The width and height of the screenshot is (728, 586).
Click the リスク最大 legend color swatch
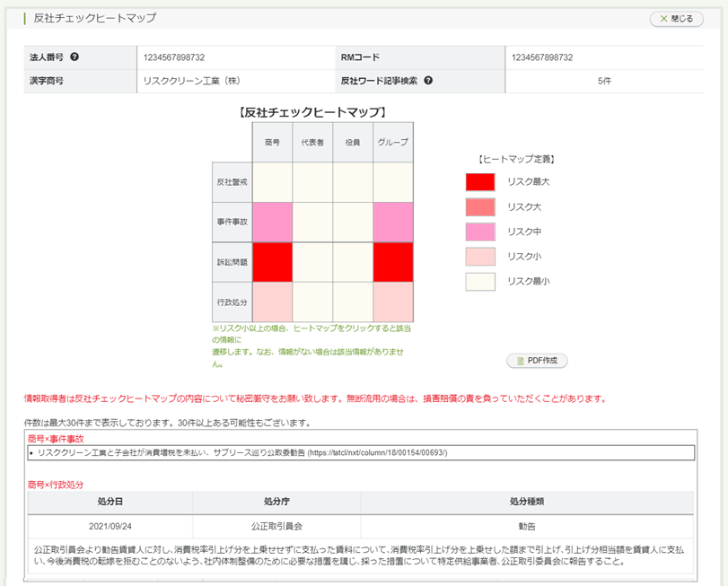pos(480,182)
